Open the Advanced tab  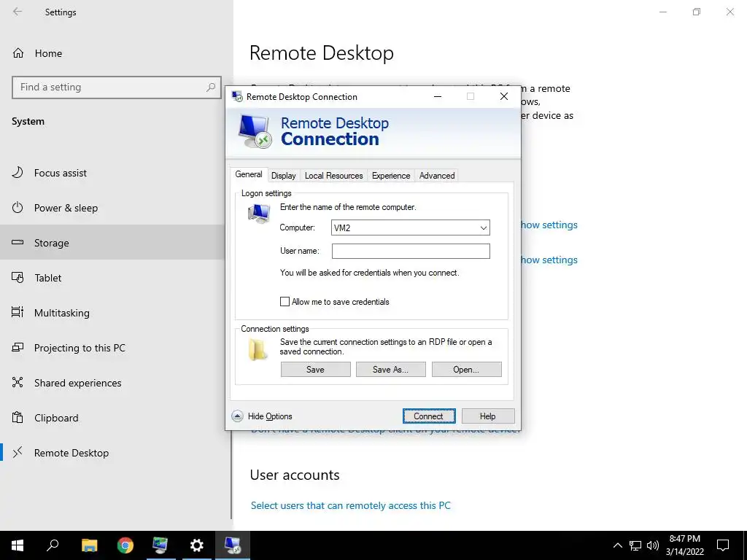click(437, 176)
